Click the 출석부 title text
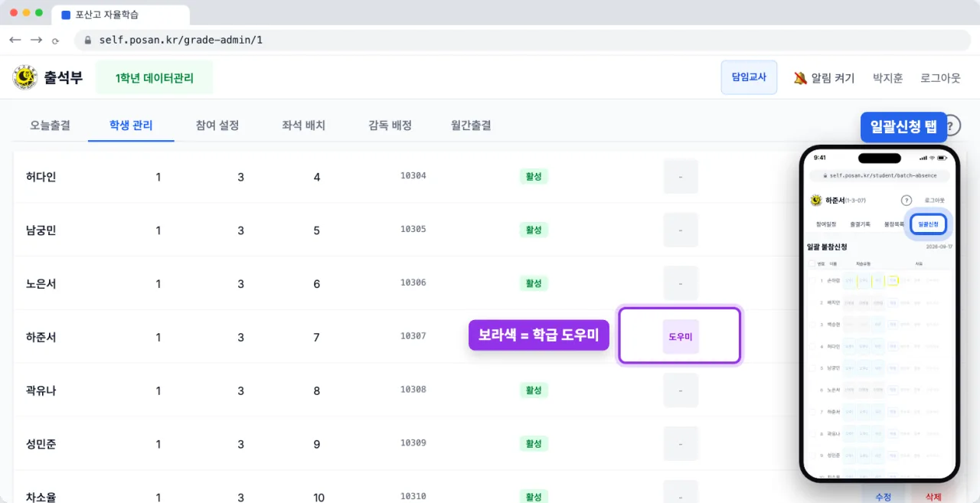Screen dimensions: 980x503 pyautogui.click(x=64, y=77)
